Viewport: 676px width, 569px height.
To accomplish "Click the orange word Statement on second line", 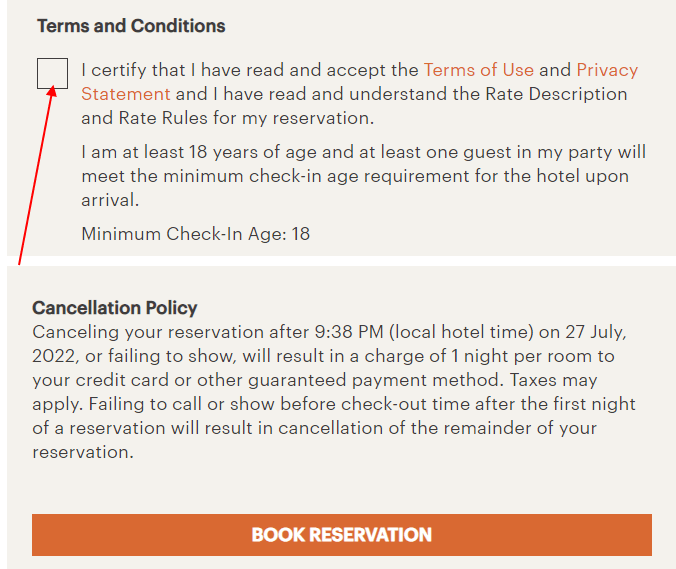I will (x=126, y=94).
